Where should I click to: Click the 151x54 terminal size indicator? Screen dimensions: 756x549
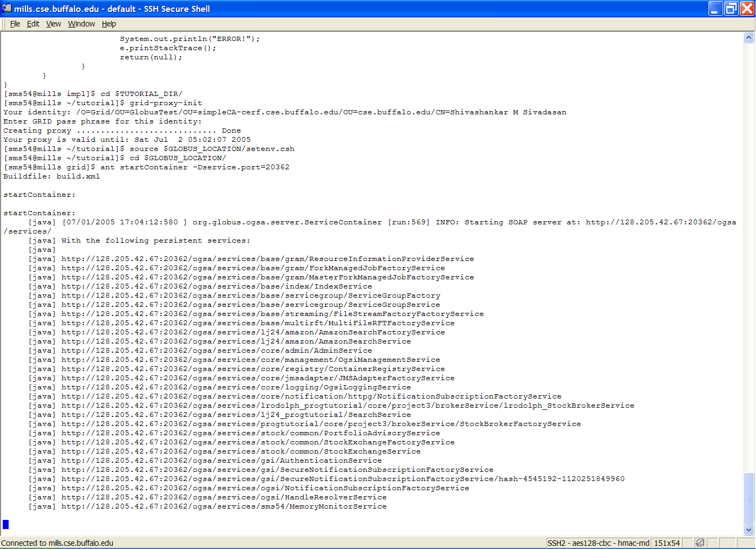click(x=666, y=543)
